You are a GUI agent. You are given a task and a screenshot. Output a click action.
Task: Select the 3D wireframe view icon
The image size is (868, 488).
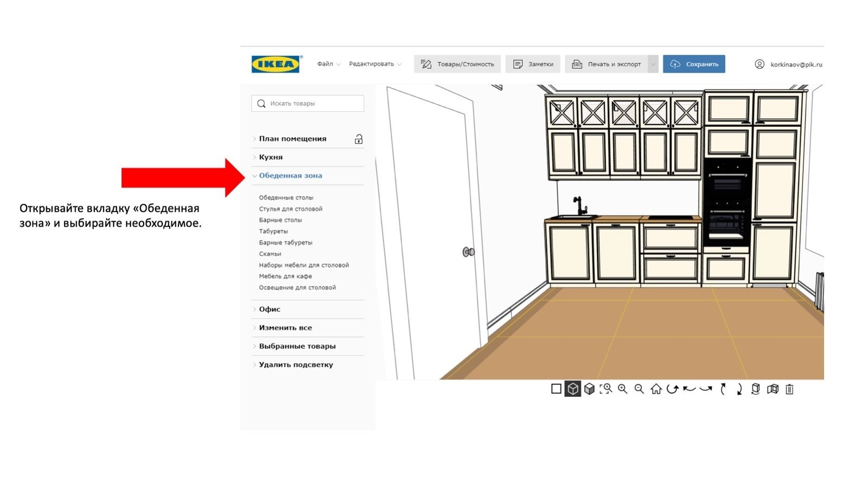coord(573,389)
